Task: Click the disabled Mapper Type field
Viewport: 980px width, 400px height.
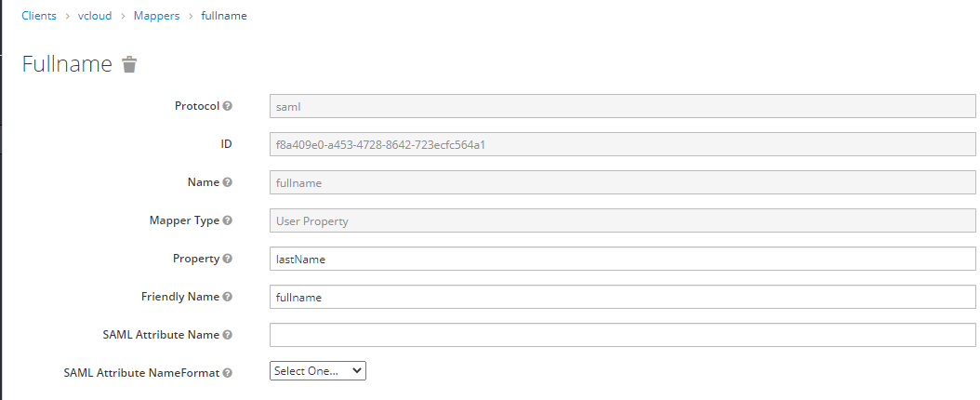Action: coord(622,220)
